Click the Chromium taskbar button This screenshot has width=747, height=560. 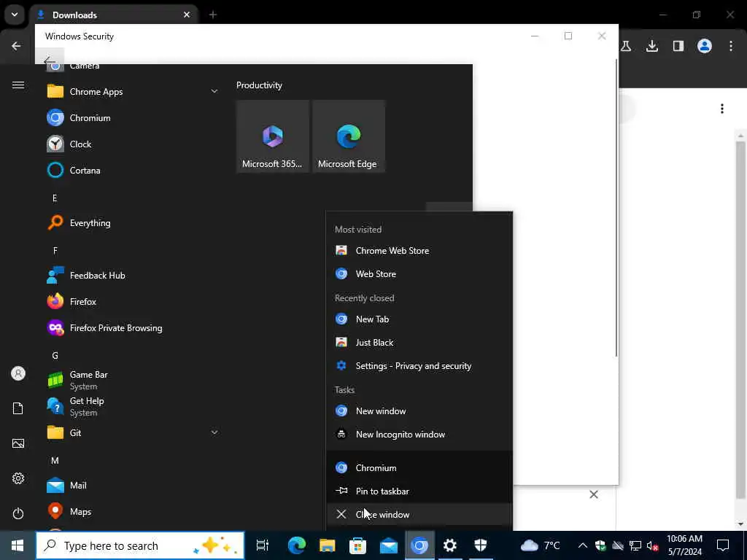[x=419, y=545]
